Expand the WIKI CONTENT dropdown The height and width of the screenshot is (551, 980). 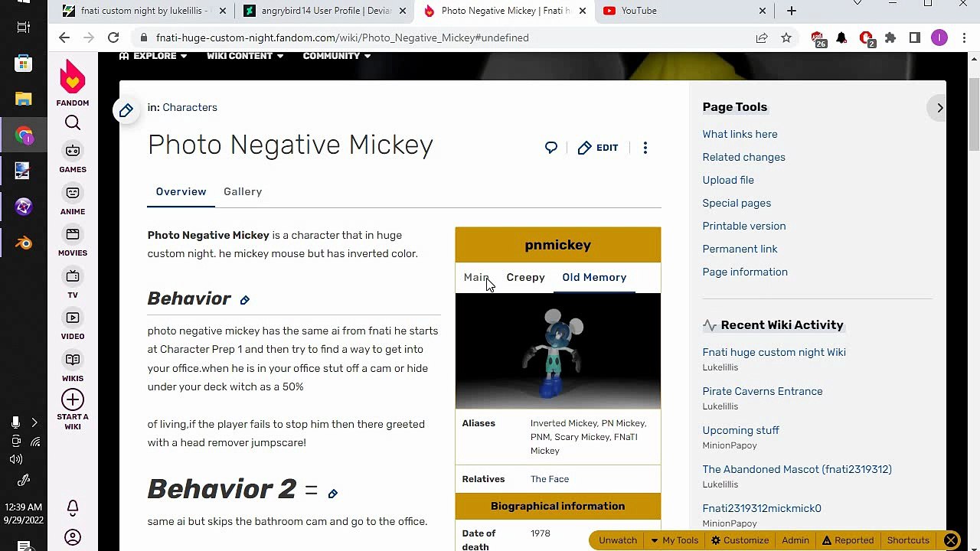245,56
